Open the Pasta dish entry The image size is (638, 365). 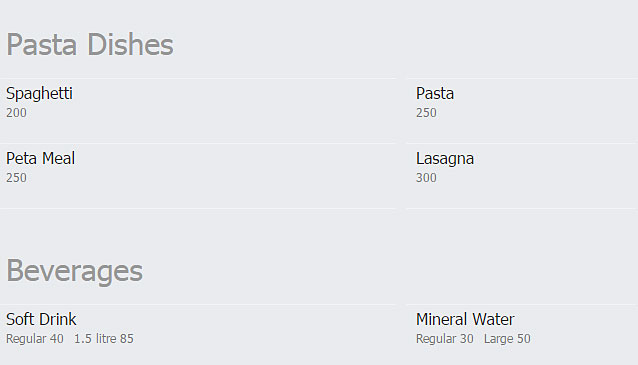435,94
